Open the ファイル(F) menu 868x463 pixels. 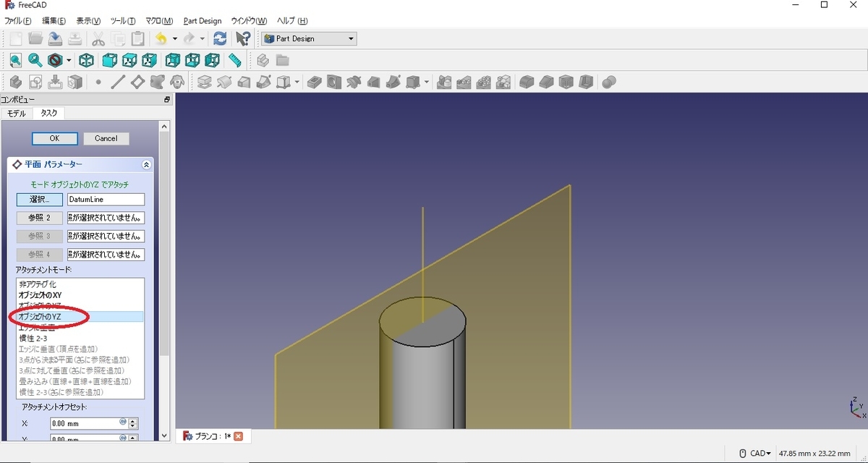click(17, 21)
